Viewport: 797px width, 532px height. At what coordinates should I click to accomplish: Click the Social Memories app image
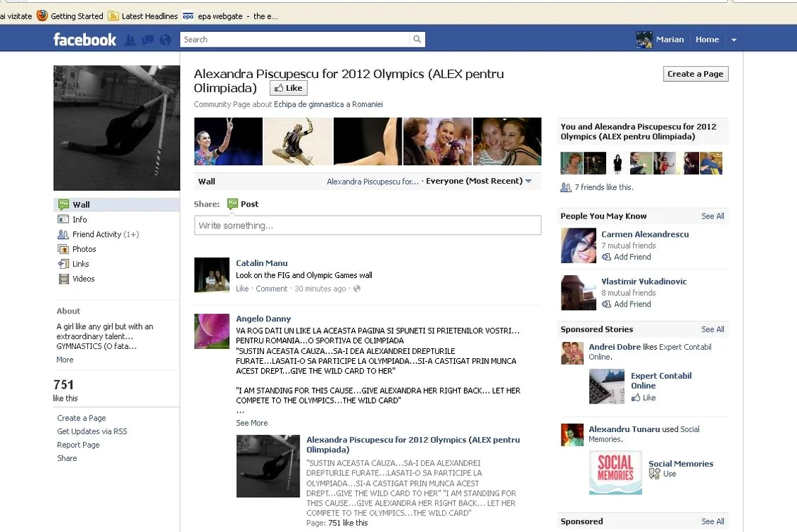point(615,473)
